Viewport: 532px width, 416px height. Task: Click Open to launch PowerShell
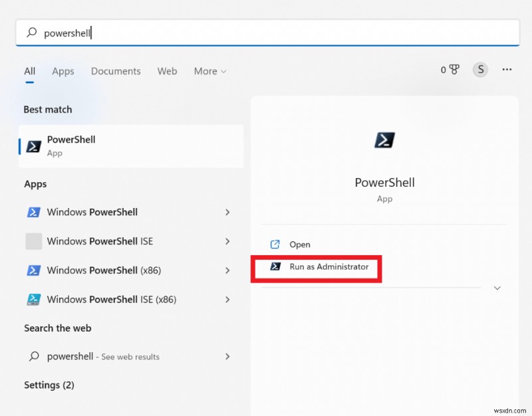click(299, 244)
